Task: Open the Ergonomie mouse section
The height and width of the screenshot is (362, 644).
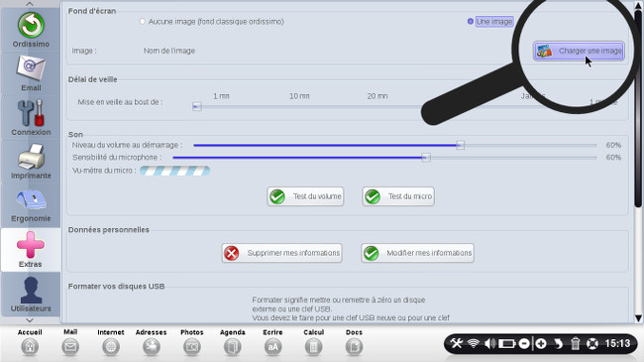Action: pyautogui.click(x=31, y=205)
